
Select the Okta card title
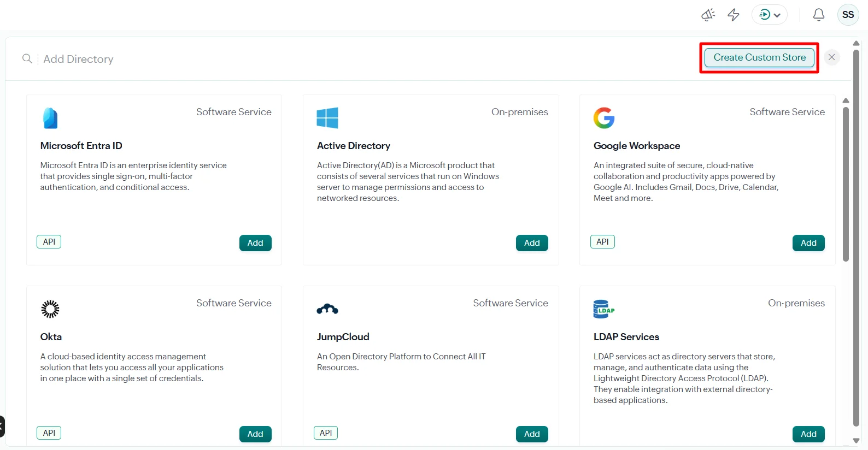pyautogui.click(x=51, y=337)
